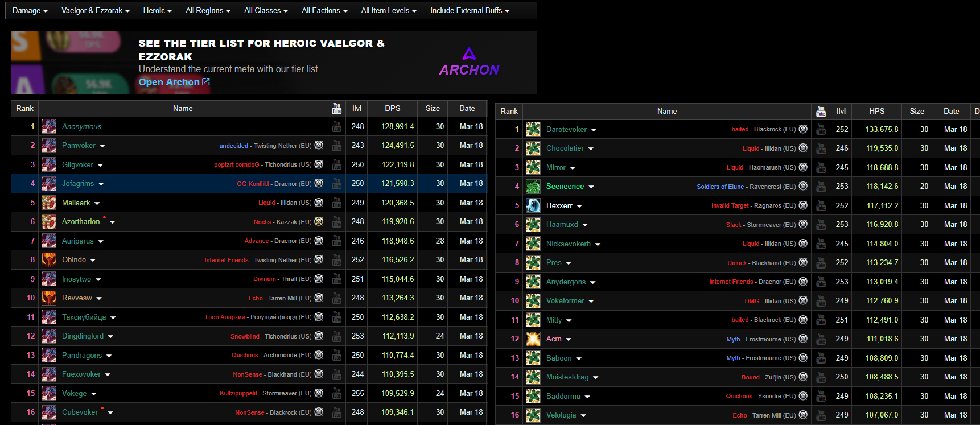Follow the Open Archon link
This screenshot has width=980, height=425.
[174, 82]
